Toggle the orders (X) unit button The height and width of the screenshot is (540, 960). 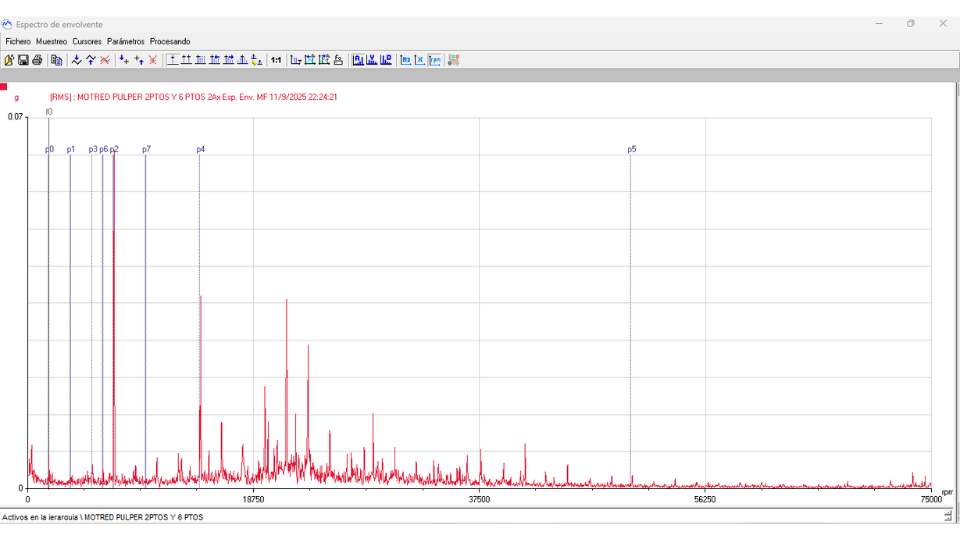420,60
